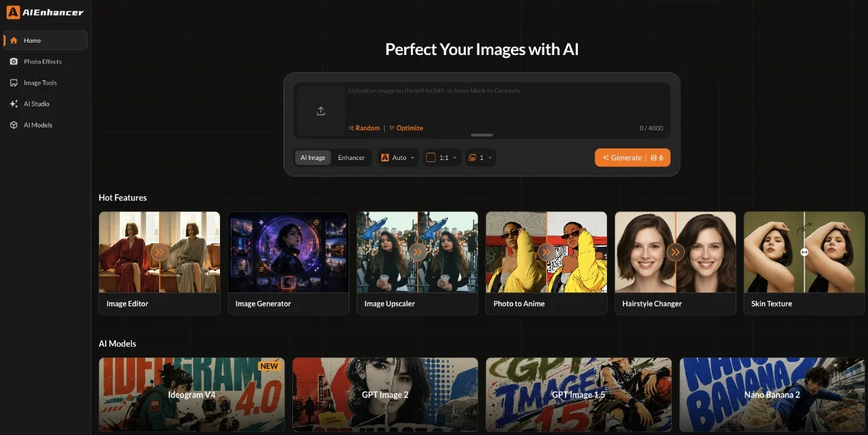Open Image Tools in the sidebar
This screenshot has height=435, width=868.
coord(45,83)
